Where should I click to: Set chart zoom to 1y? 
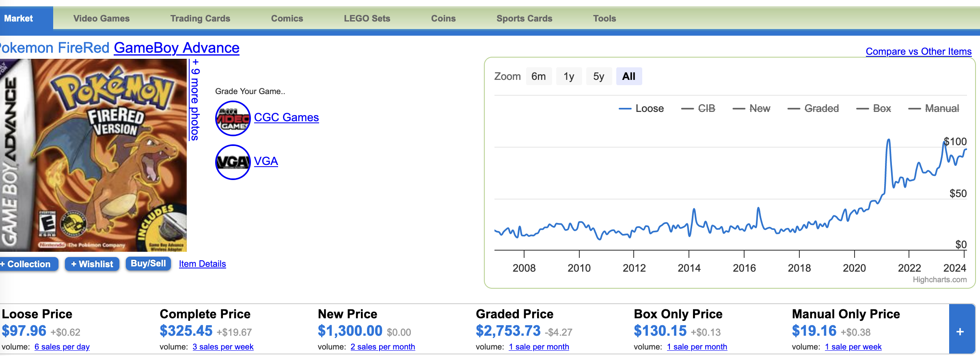(568, 76)
